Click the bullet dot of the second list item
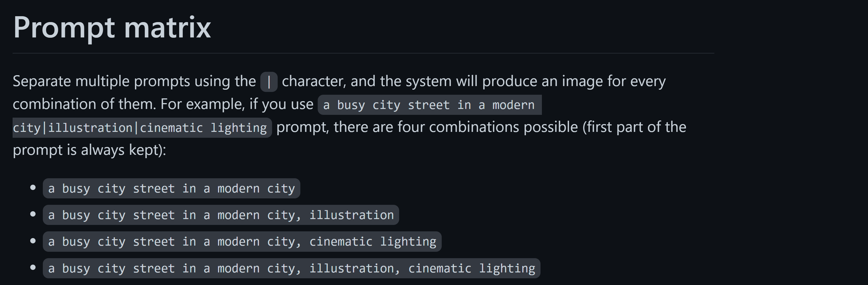Viewport: 868px width, 285px height. [x=33, y=214]
